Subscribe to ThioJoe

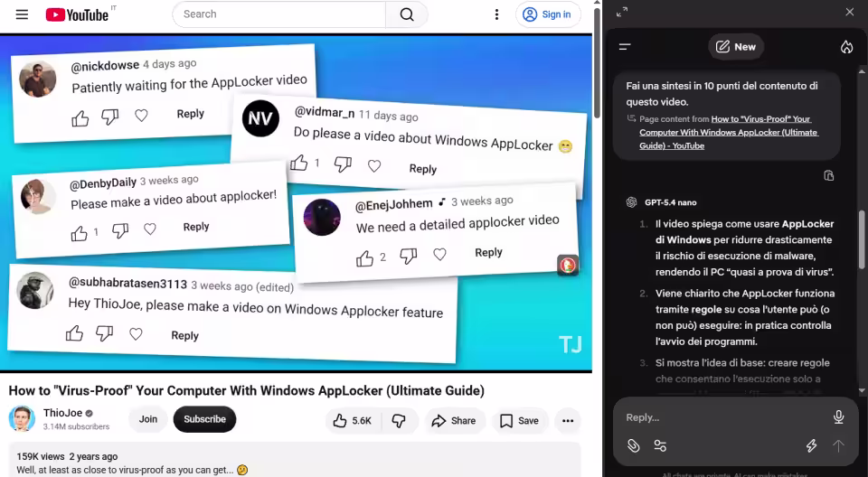coord(205,419)
